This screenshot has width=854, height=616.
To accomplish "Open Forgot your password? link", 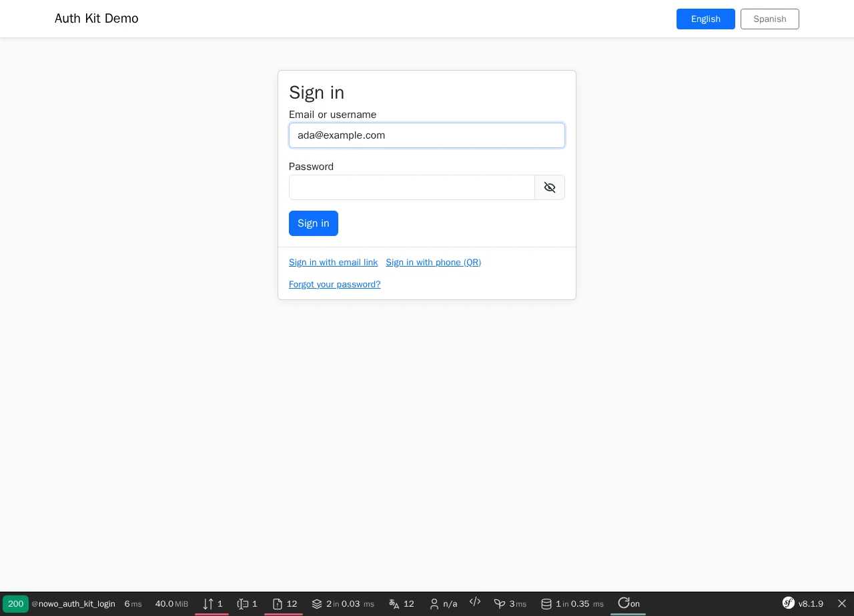I will coord(335,285).
